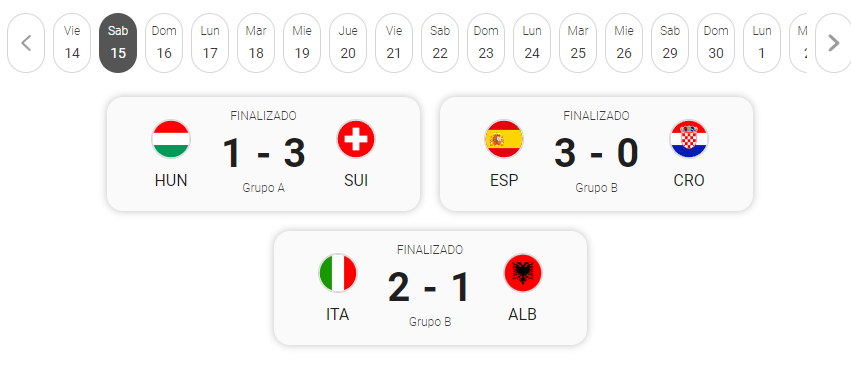Open ITA 2 - 1 ALB match score
The image size is (851, 390).
pos(430,288)
